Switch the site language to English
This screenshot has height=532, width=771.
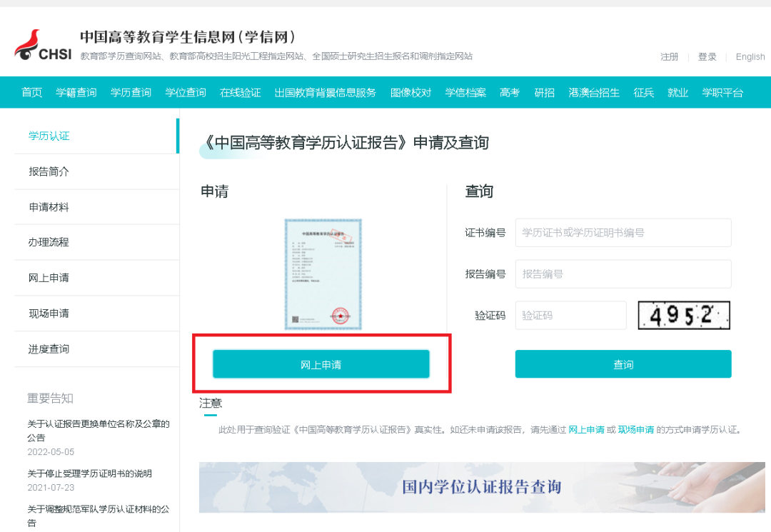pos(750,56)
